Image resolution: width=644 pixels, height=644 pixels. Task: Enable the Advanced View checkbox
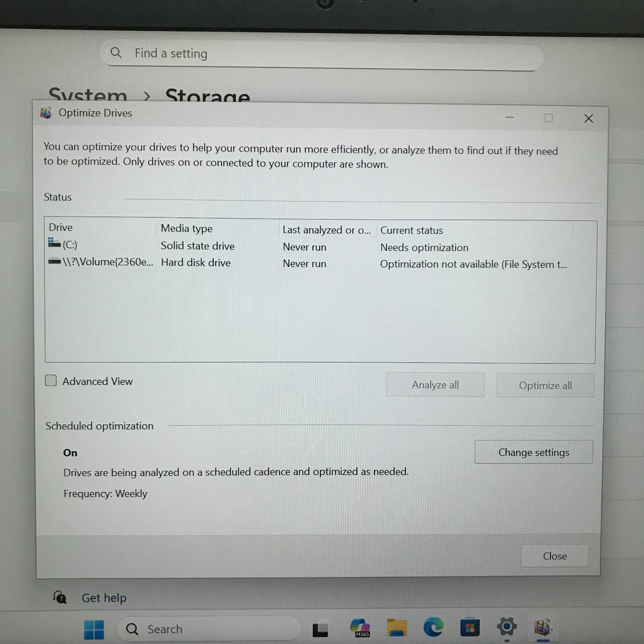51,380
